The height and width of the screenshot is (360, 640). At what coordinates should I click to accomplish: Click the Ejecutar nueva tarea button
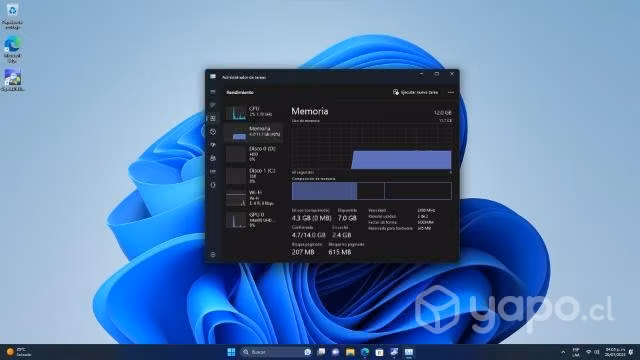pyautogui.click(x=416, y=92)
